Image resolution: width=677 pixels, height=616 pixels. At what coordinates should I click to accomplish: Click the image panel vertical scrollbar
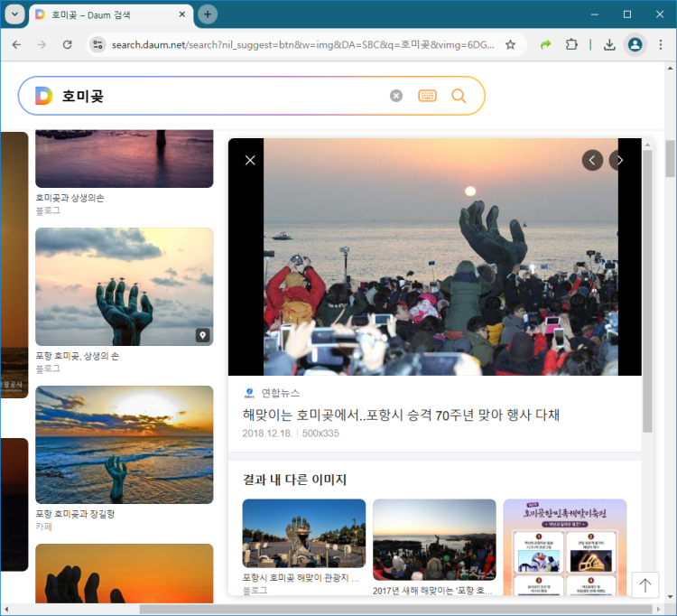[x=647, y=290]
